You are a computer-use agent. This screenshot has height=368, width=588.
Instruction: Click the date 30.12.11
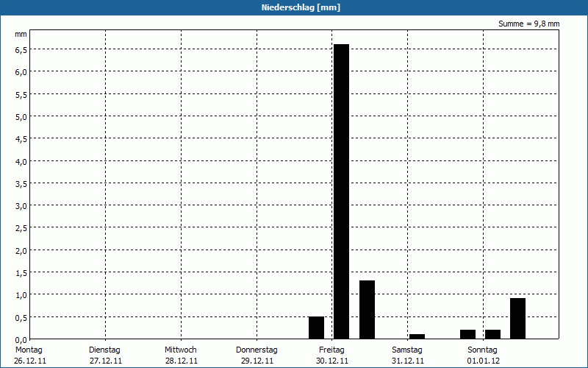332,361
